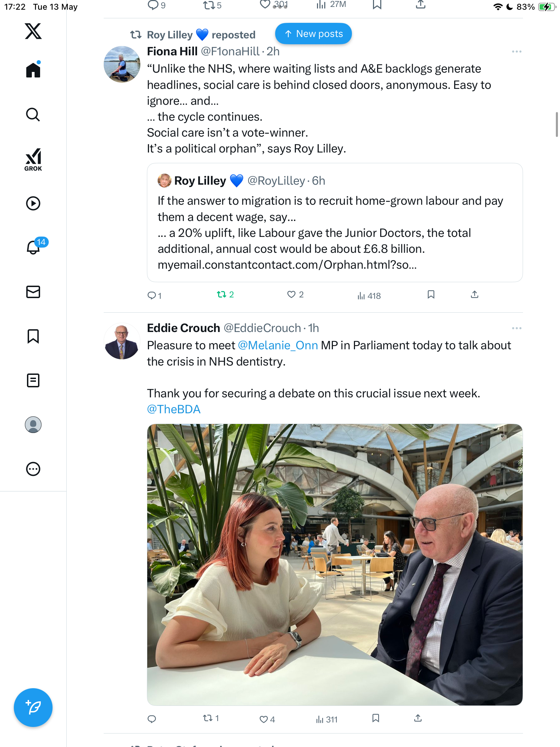Go to the home timeline
Image resolution: width=560 pixels, height=747 pixels.
coord(33,70)
